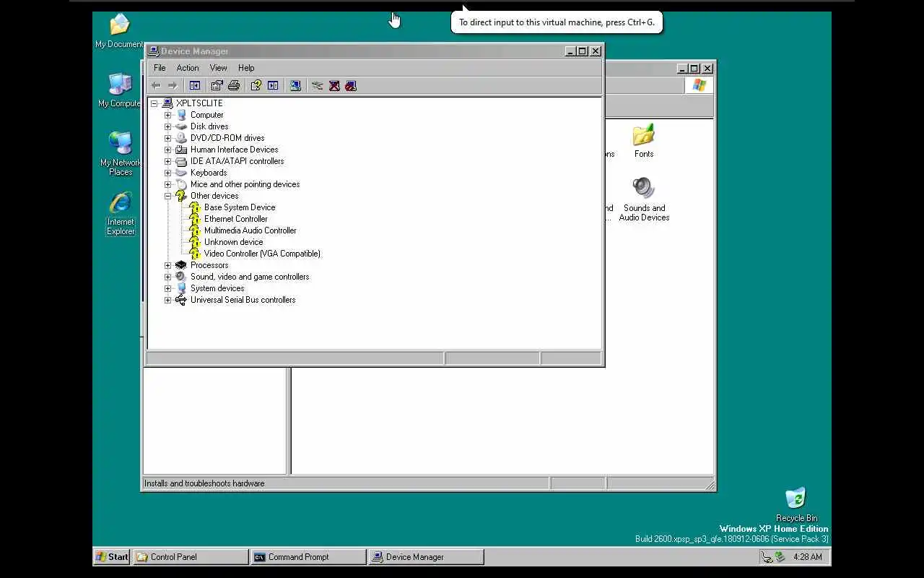The height and width of the screenshot is (578, 924).
Task: Select 'Universal Serial Bus controllers' label
Action: point(243,300)
